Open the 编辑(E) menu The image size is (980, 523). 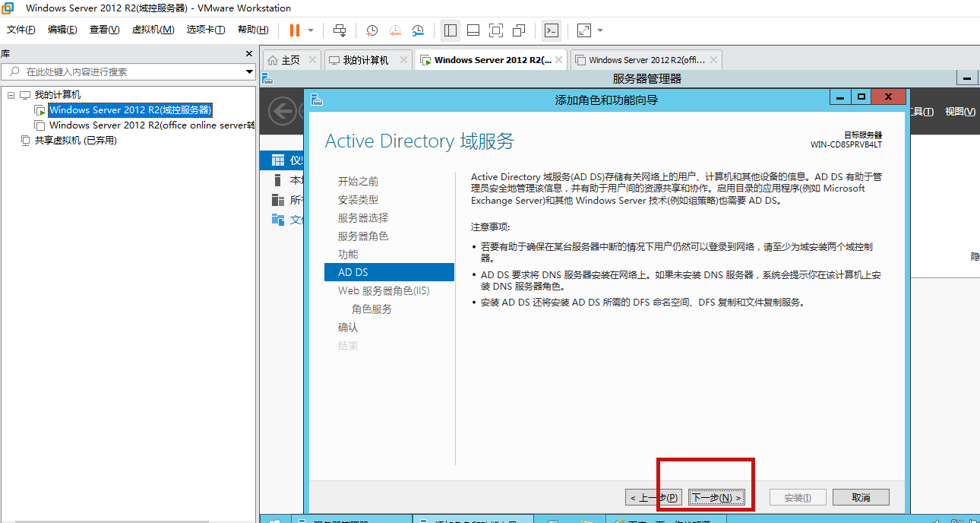tap(62, 30)
